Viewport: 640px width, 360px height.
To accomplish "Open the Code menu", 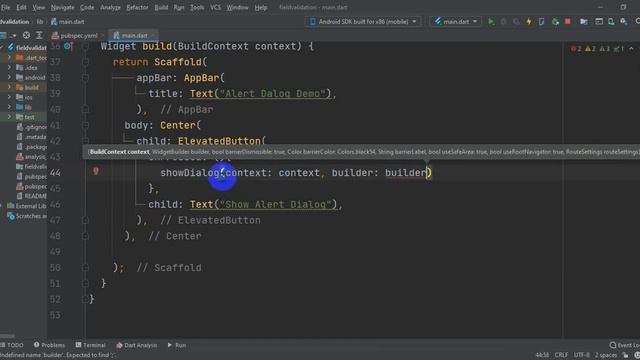I will point(87,7).
